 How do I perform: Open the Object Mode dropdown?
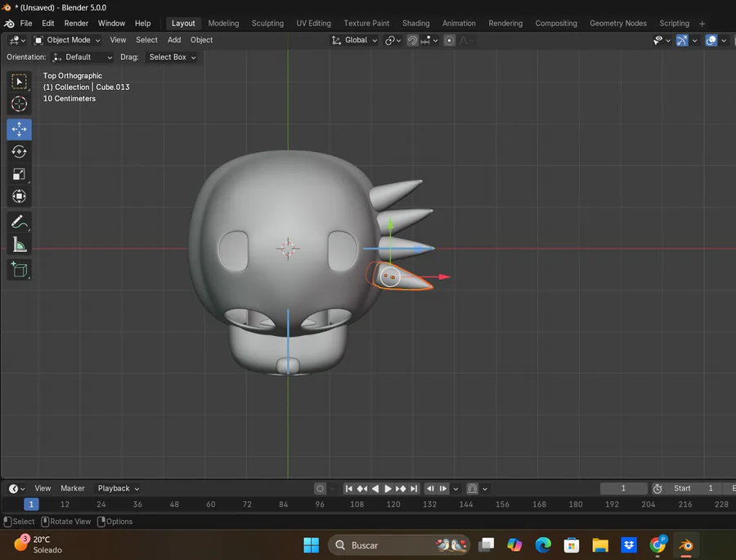68,40
